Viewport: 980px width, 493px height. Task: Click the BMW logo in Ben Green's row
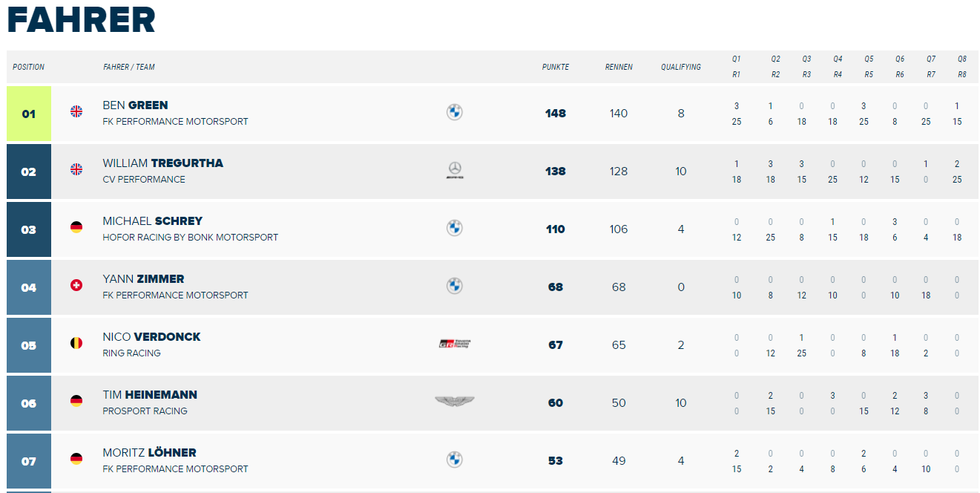(455, 112)
